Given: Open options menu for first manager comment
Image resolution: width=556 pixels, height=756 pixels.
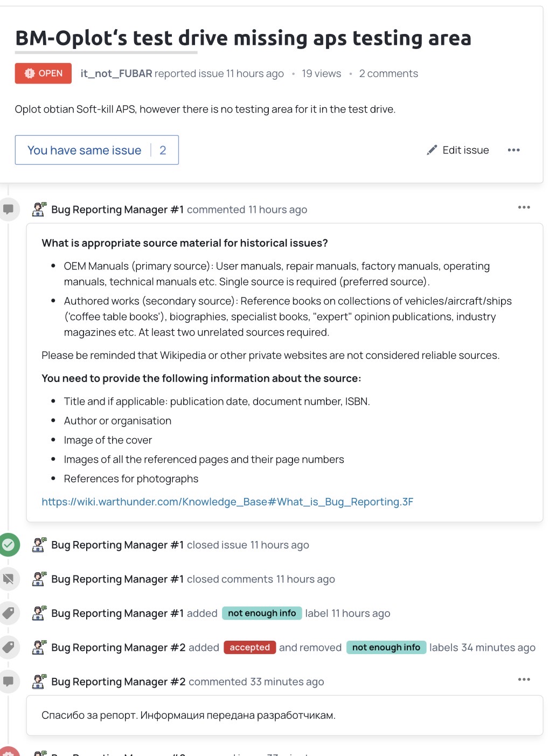Looking at the screenshot, I should [x=524, y=207].
